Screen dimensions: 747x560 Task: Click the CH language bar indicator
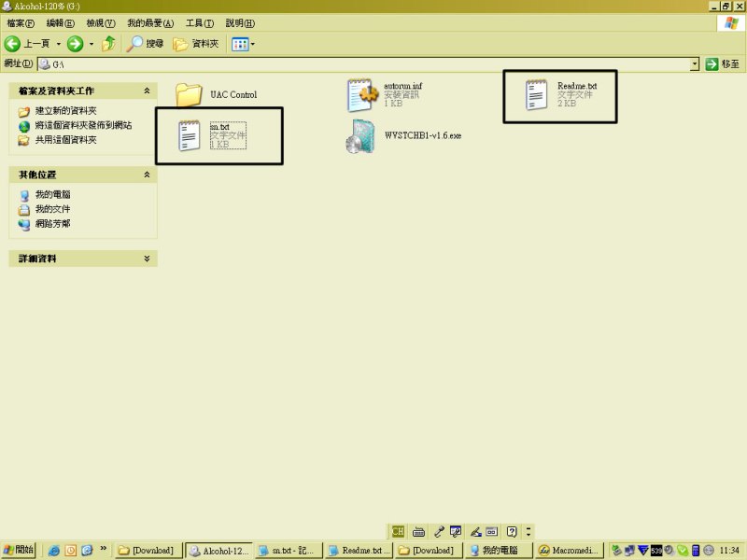[398, 531]
